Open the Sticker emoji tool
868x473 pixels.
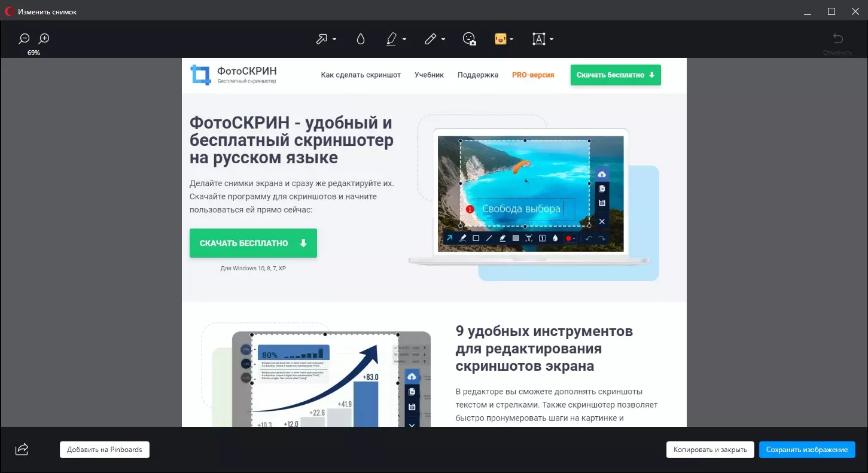tap(501, 38)
